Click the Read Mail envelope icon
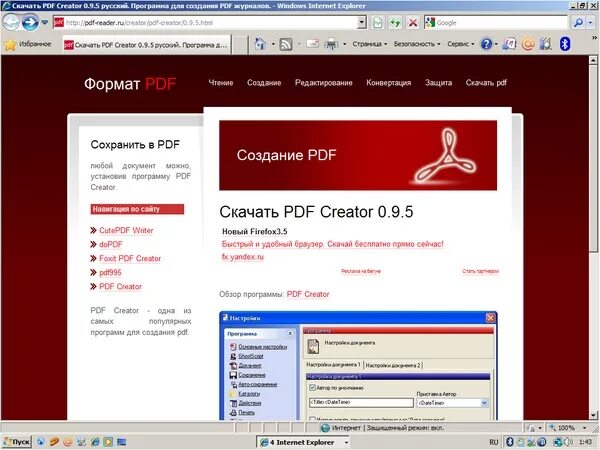Viewport: 600px width, 450px height. pos(313,44)
